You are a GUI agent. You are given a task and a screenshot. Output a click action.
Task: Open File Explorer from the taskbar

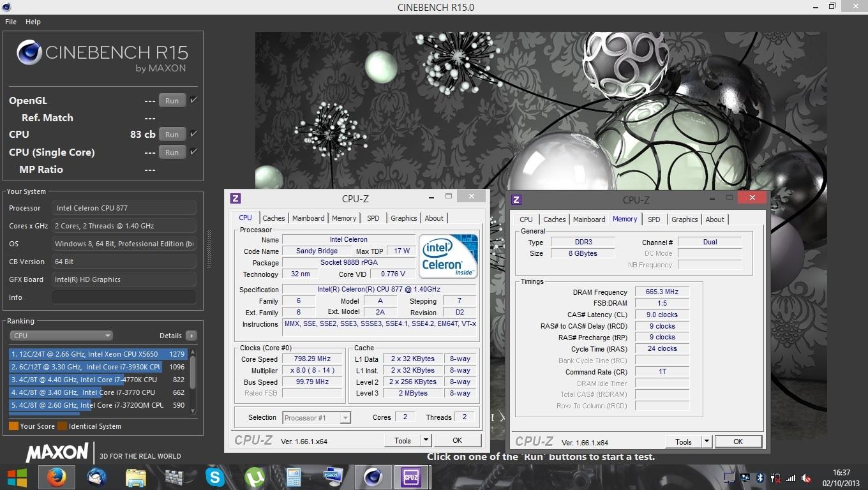136,477
